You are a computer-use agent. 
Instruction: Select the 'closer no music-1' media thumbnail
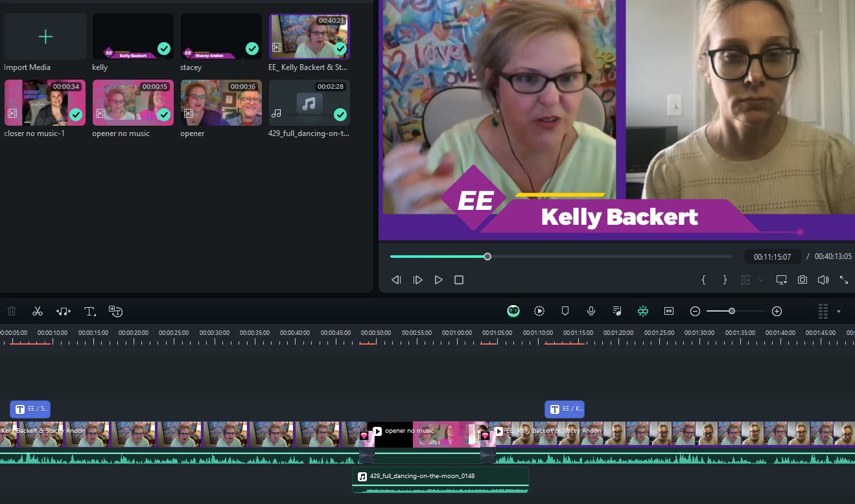(45, 103)
